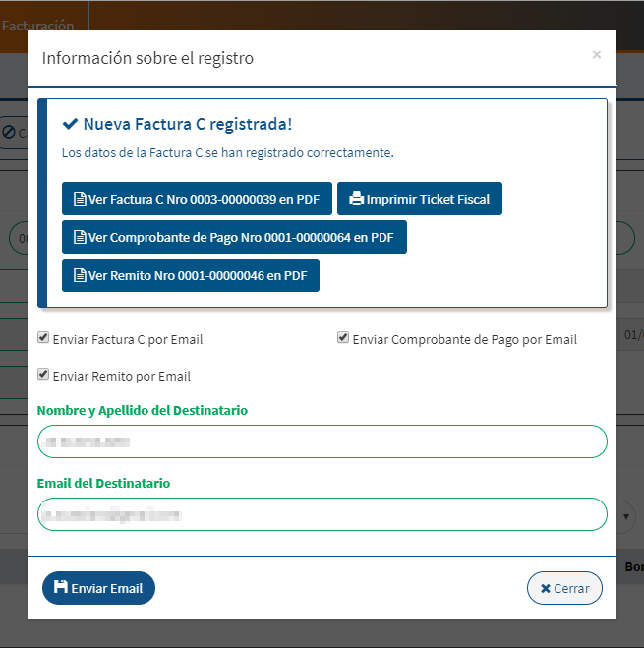Click the document icon on Ver Remito button
The height and width of the screenshot is (648, 644).
80,275
